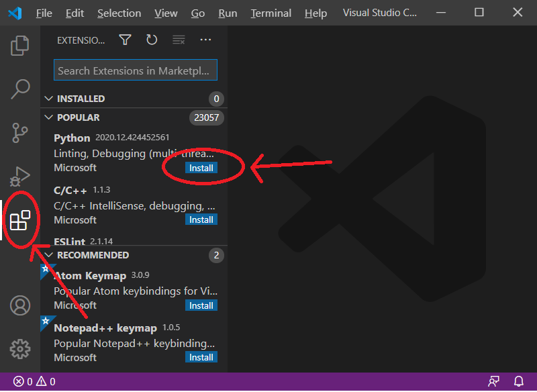Viewport: 537px width, 392px height.
Task: Click the warnings count icon in status bar
Action: pos(42,381)
